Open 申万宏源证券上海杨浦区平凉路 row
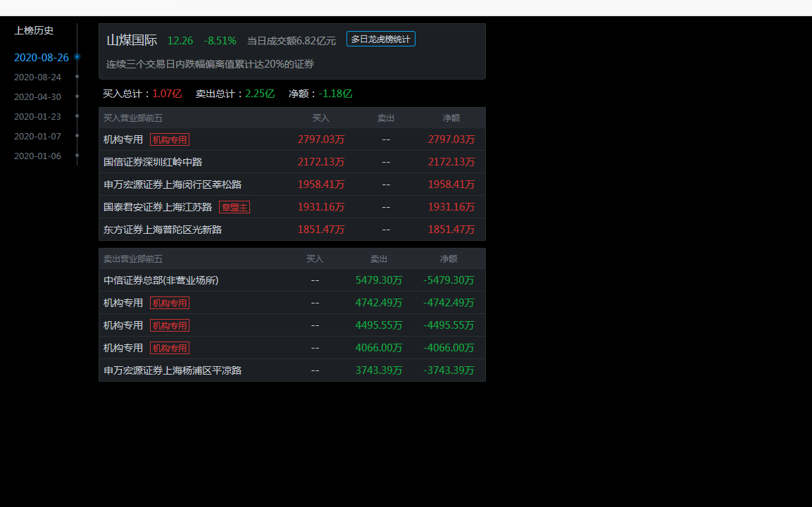The height and width of the screenshot is (507, 812). (292, 370)
